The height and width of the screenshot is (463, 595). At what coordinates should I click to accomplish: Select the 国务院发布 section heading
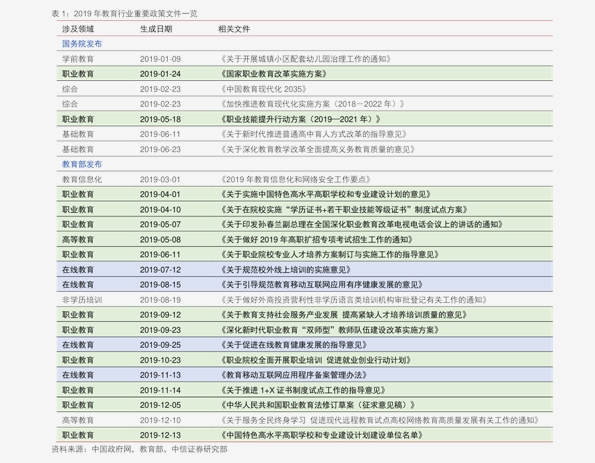click(82, 44)
